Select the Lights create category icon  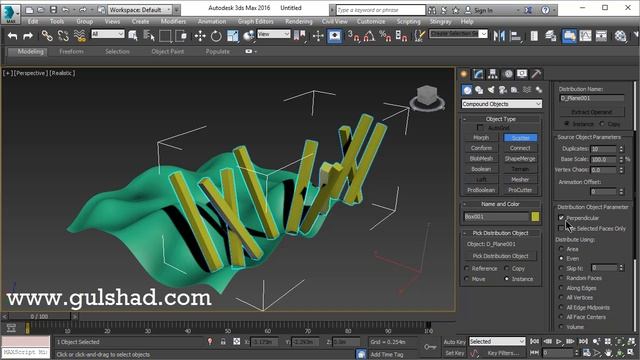(491, 90)
